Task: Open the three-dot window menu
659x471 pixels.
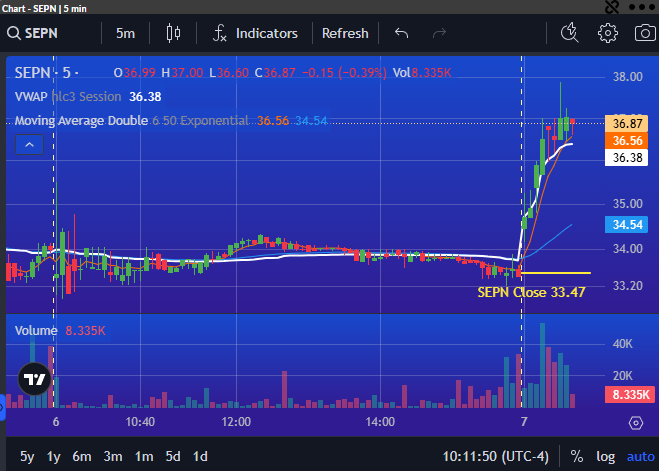Action: coord(642,7)
